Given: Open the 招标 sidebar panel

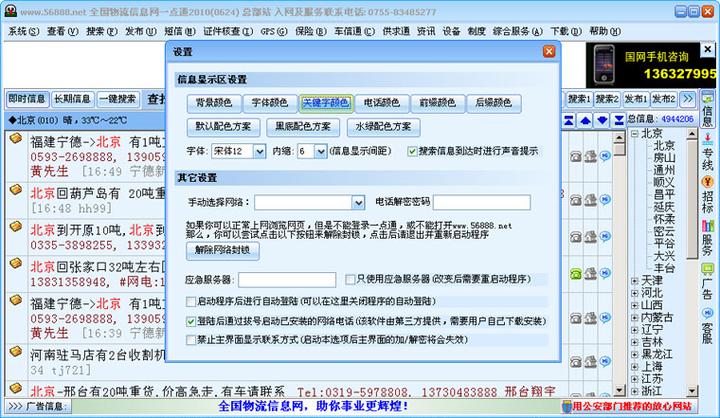Looking at the screenshot, I should click(707, 195).
